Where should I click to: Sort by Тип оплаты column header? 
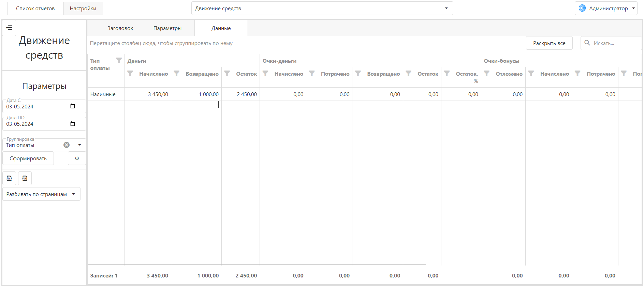pos(100,64)
